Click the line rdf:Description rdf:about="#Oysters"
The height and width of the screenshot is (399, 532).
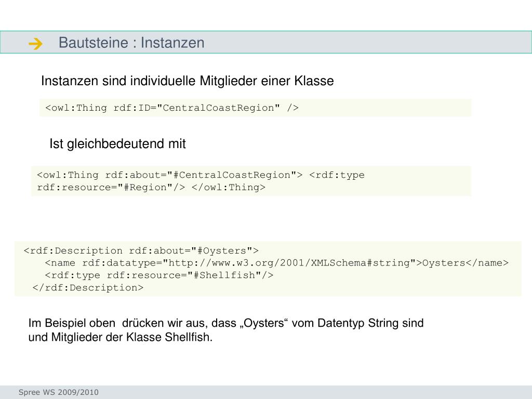point(141,251)
